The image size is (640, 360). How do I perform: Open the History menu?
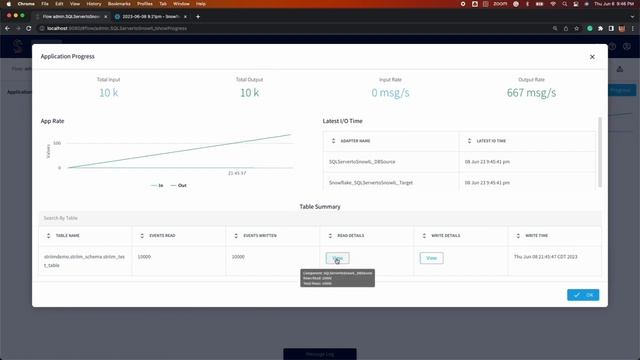coord(93,4)
